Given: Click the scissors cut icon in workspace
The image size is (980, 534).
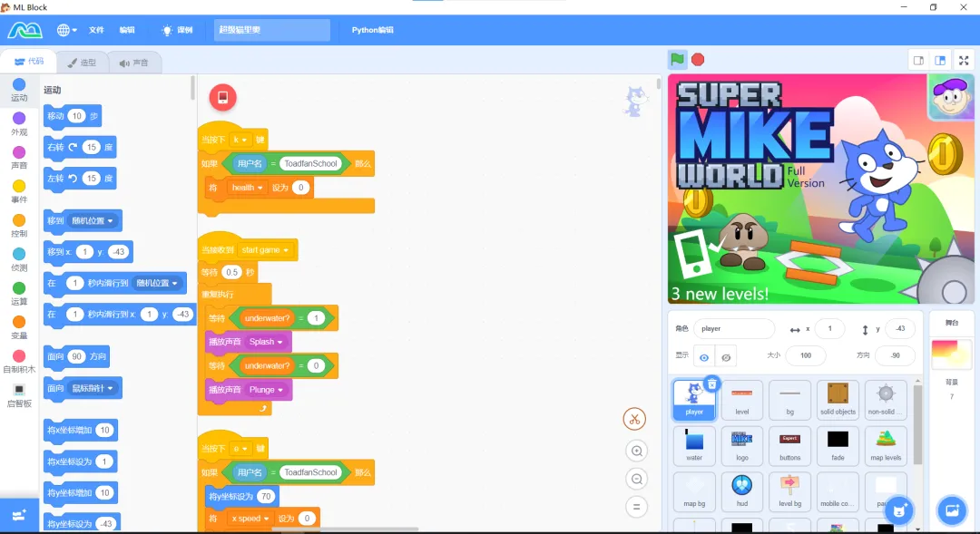Looking at the screenshot, I should [x=634, y=419].
